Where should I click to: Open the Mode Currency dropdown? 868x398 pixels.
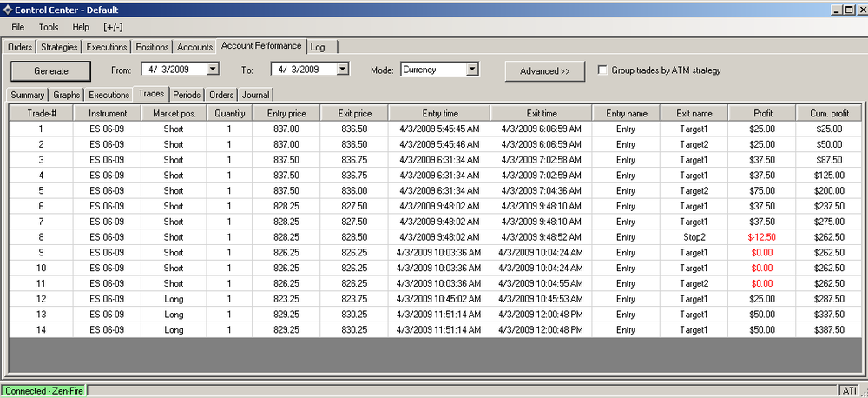472,70
